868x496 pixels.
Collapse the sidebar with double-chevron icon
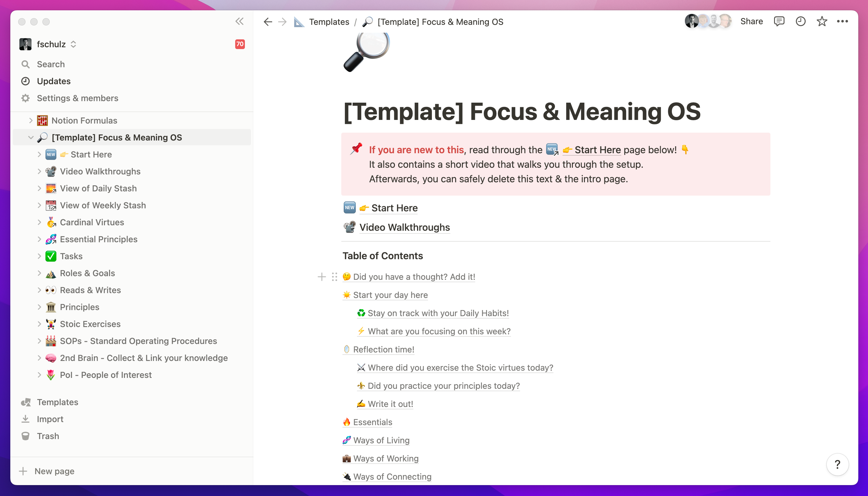click(239, 21)
